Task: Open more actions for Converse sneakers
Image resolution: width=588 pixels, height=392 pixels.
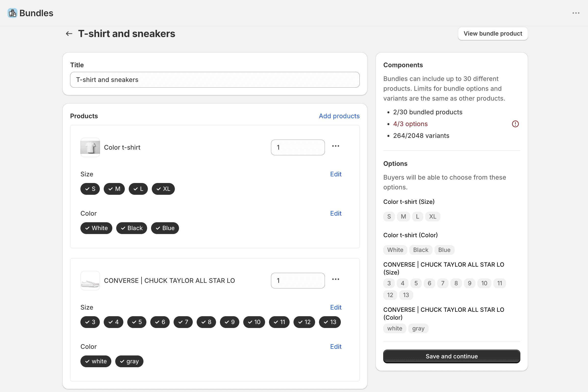Action: tap(335, 279)
